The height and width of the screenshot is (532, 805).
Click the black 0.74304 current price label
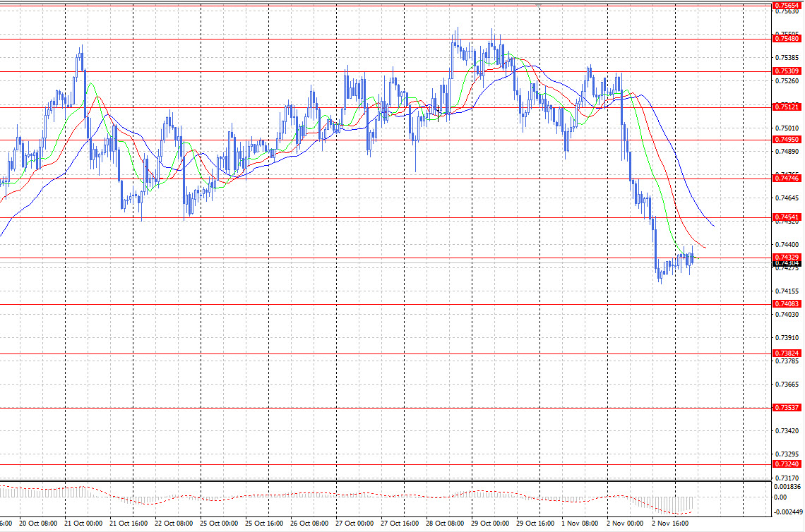pyautogui.click(x=787, y=264)
